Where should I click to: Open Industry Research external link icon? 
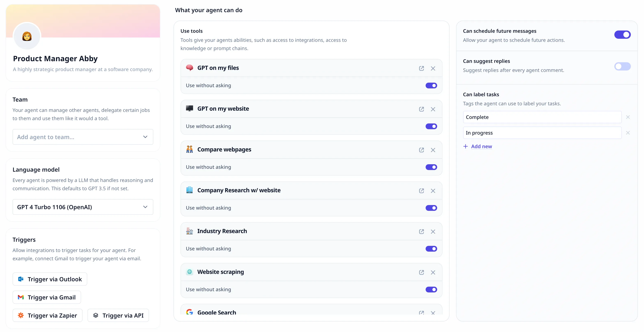(x=421, y=232)
